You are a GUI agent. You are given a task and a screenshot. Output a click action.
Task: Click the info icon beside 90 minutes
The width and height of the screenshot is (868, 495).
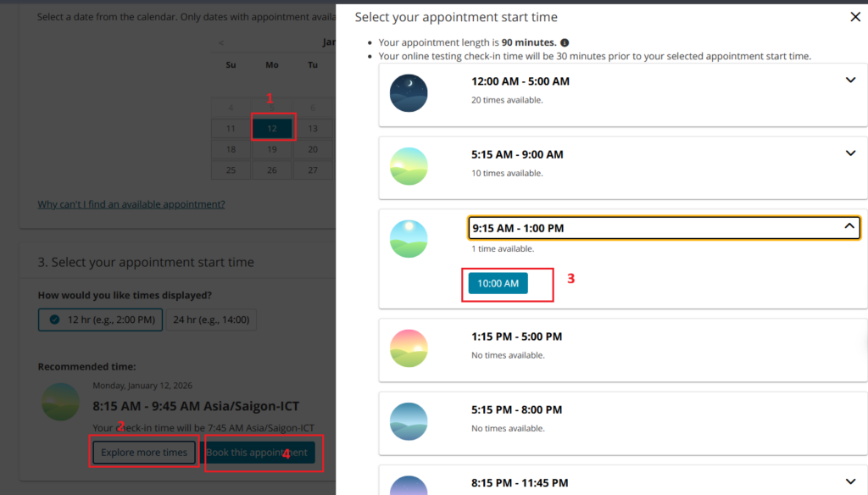point(565,42)
